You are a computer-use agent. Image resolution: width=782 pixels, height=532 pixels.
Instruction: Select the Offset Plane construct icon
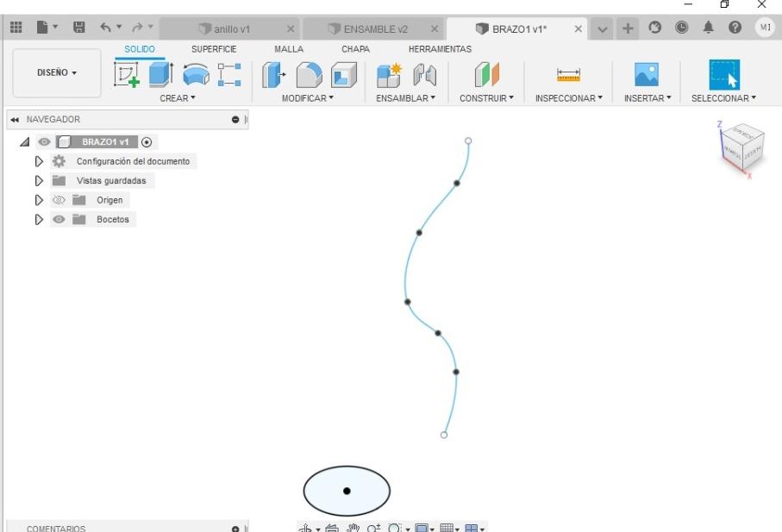(x=487, y=75)
